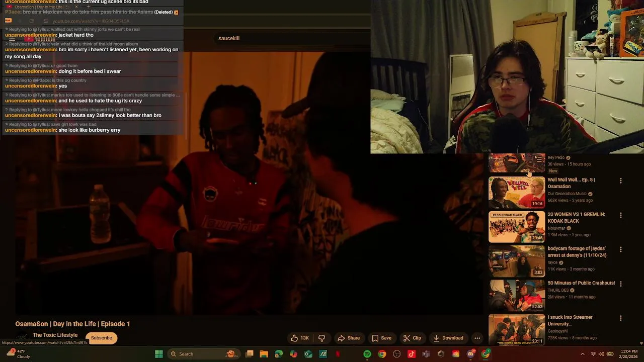
Task: Expand the hidden system tray icons chevron
Action: click(x=583, y=354)
